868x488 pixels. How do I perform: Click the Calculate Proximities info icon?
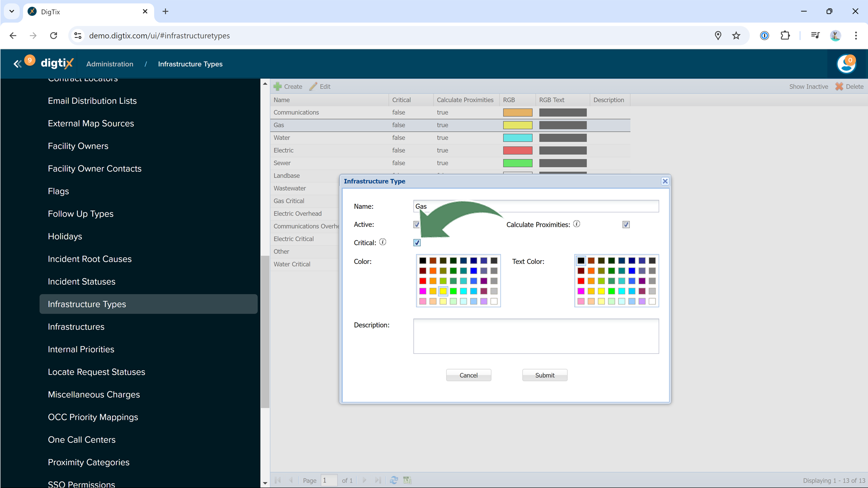[x=577, y=224]
